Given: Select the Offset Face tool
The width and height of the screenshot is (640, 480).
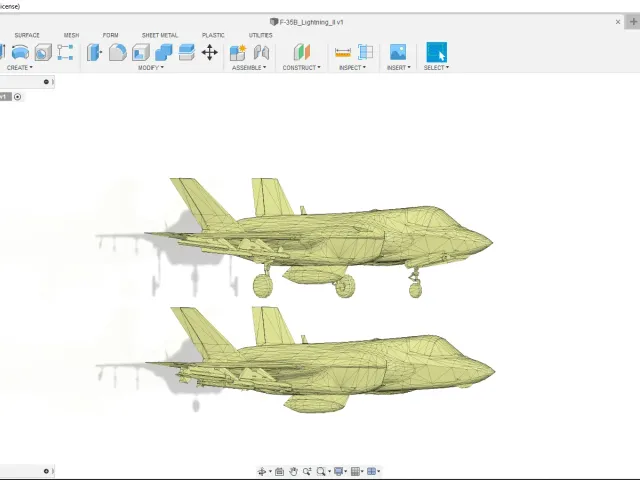Looking at the screenshot, I should tap(187, 52).
